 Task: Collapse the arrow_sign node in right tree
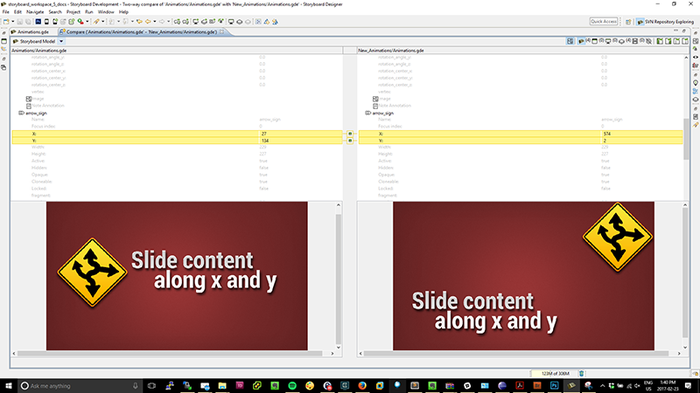click(368, 113)
